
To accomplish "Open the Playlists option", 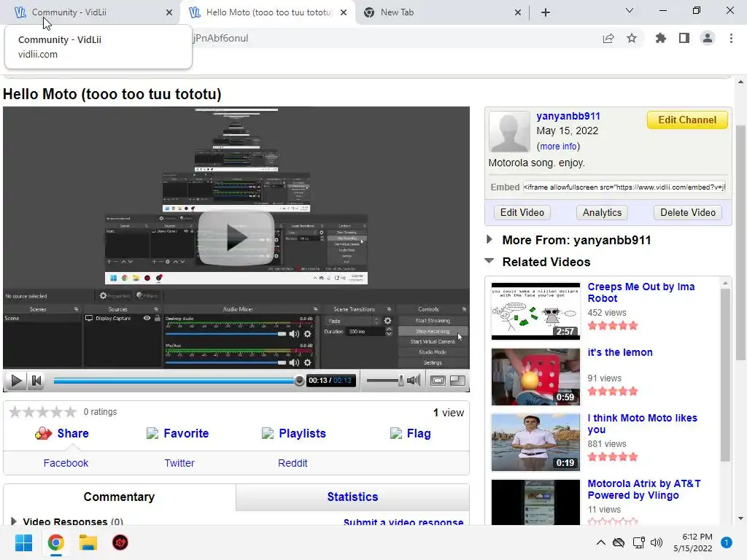I will pos(294,433).
